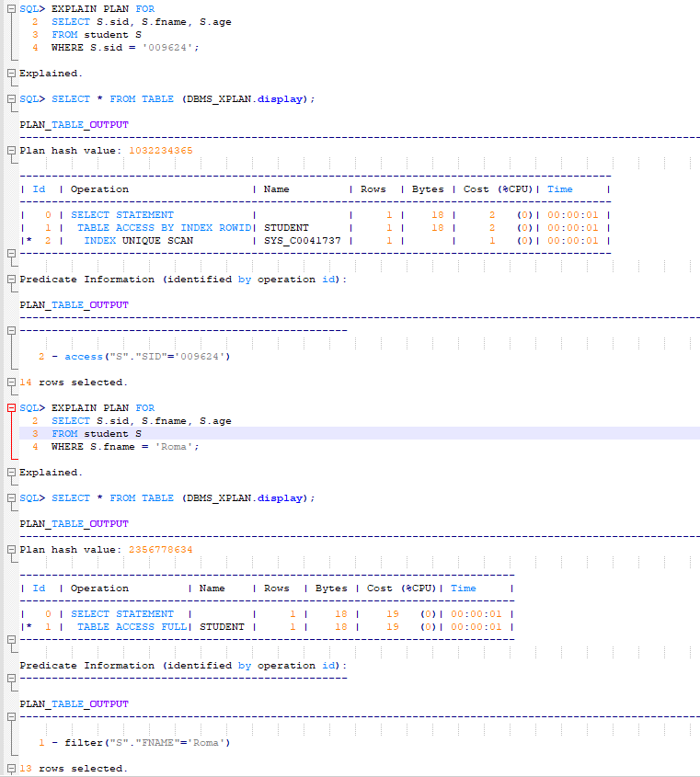Click time 00:00:01 in INDEX UNIQUE SCAN row
Viewport: 700px width, 777px height.
[x=572, y=241]
